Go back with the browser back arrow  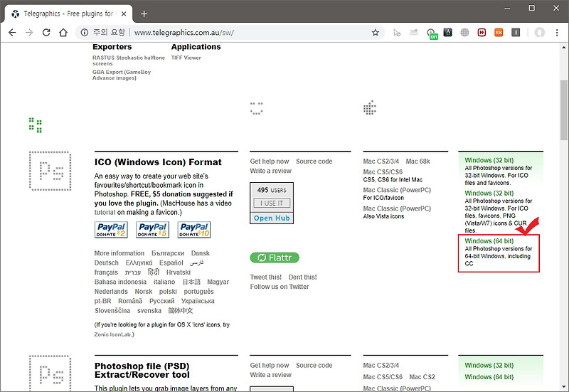point(12,32)
